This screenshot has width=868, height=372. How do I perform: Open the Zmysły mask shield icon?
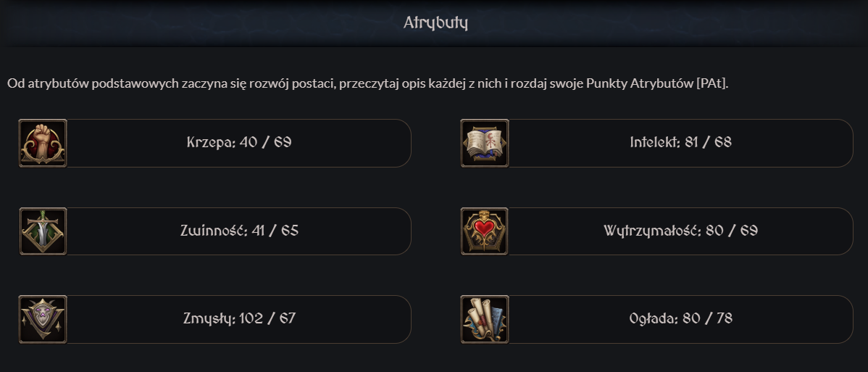click(x=43, y=319)
